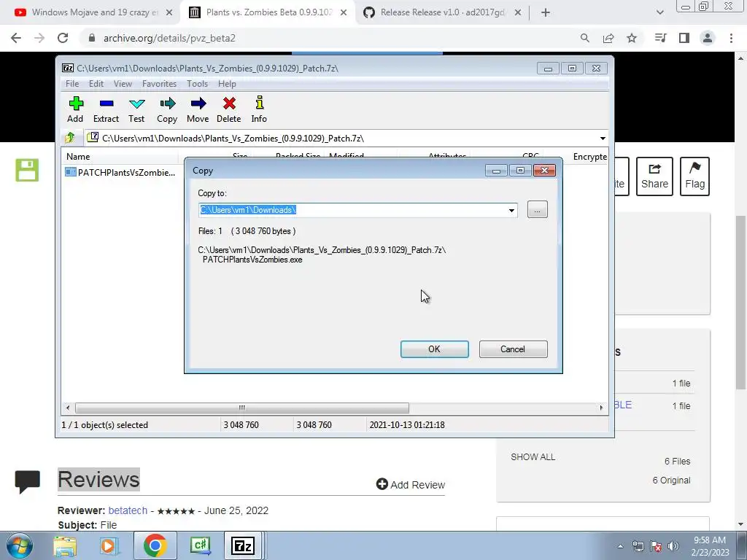Click the Delete toolbar icon
Screen dimensions: 747x560
pos(228,109)
